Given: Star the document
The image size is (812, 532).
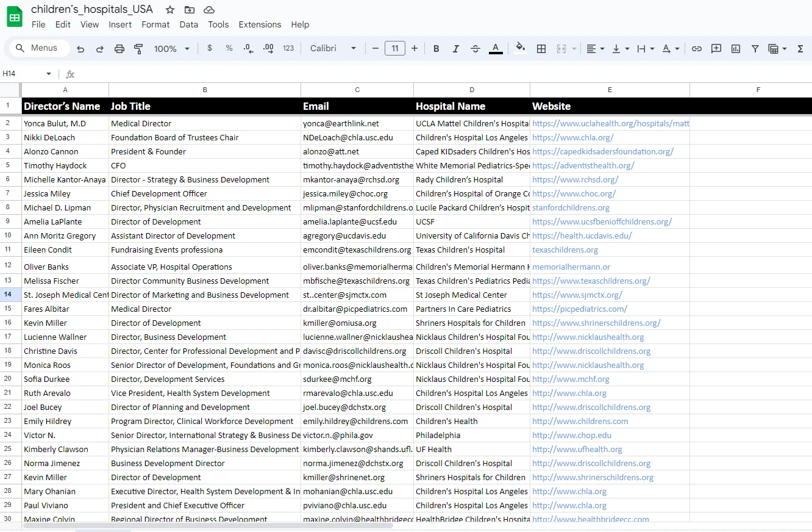Looking at the screenshot, I should coord(170,10).
